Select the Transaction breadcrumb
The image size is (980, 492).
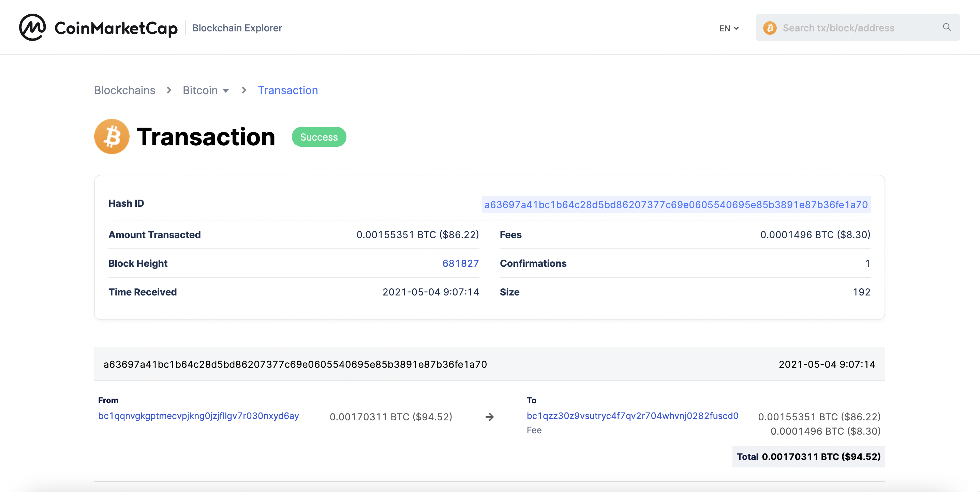(x=287, y=90)
